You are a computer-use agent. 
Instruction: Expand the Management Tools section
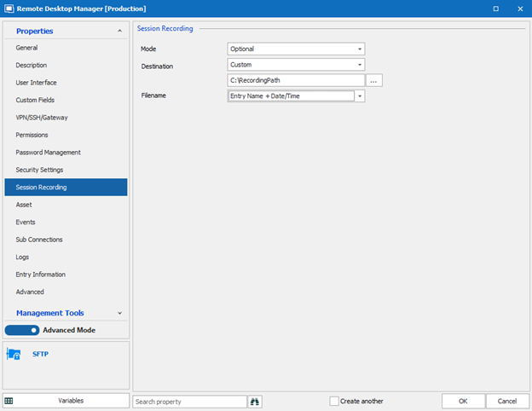click(x=119, y=313)
